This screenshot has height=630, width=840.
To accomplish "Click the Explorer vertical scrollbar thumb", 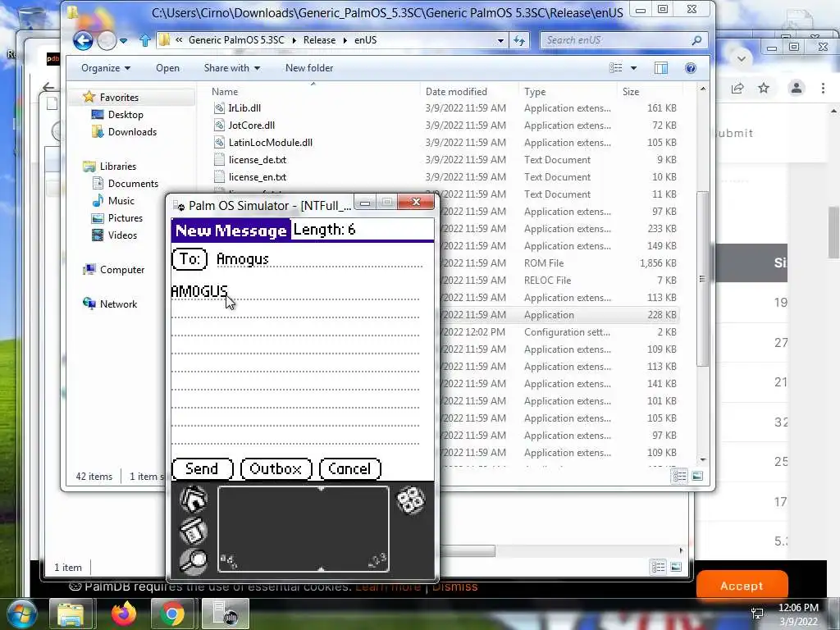I will tap(702, 279).
